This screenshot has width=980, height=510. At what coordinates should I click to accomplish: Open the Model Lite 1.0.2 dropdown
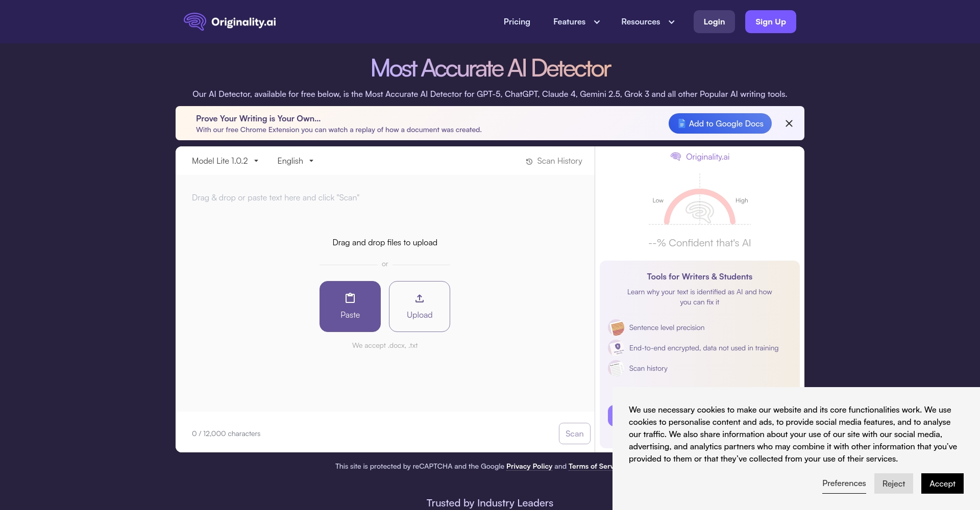click(225, 161)
